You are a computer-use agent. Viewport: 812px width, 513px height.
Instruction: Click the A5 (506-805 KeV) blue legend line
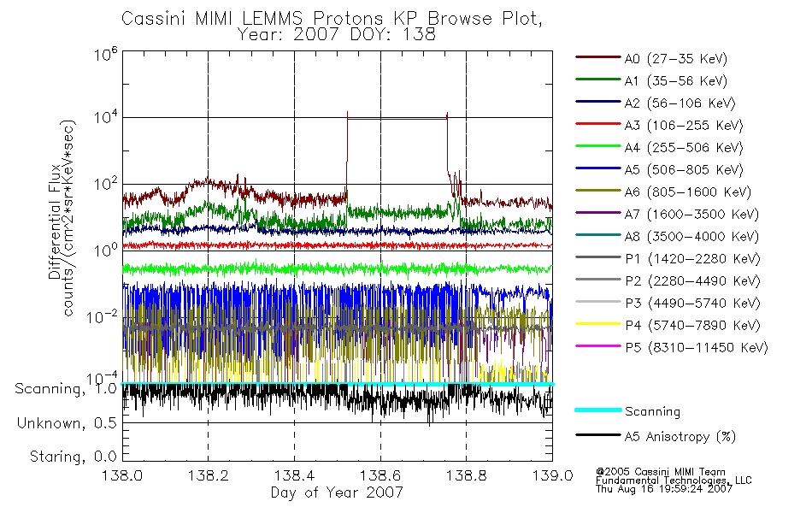coord(598,168)
